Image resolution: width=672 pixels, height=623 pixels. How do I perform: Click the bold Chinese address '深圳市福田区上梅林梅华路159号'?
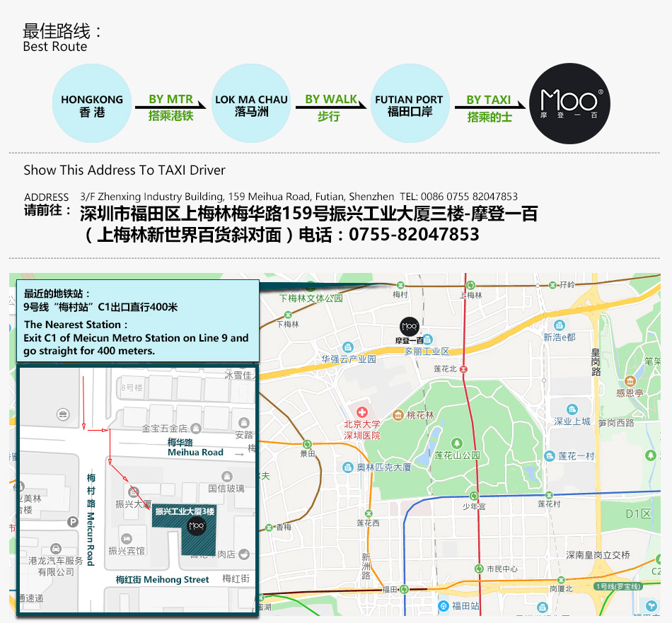tap(205, 214)
